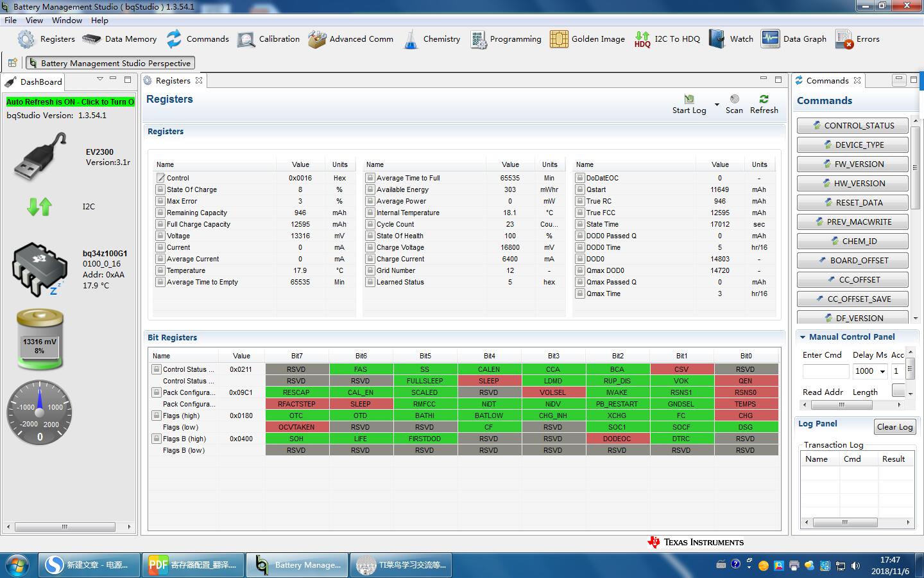
Task: Click the Clear Log button
Action: tap(894, 427)
